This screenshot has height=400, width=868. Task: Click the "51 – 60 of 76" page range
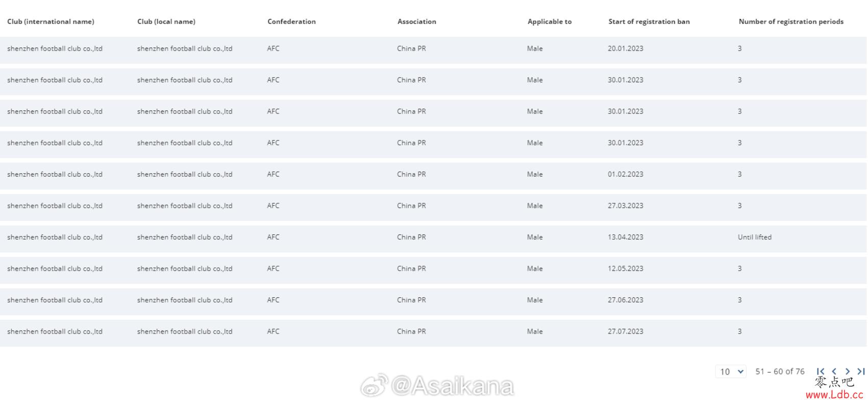click(780, 371)
